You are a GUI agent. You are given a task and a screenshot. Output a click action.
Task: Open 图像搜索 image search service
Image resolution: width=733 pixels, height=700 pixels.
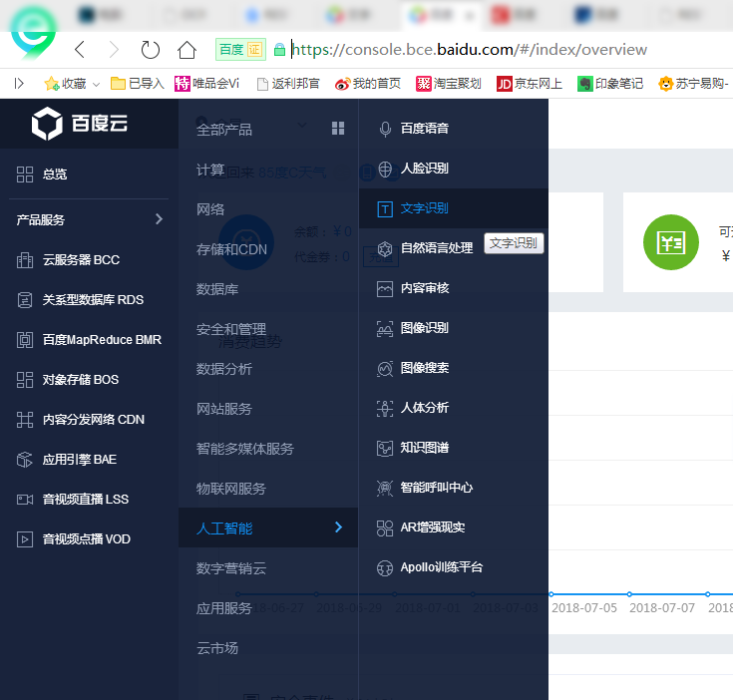454,368
